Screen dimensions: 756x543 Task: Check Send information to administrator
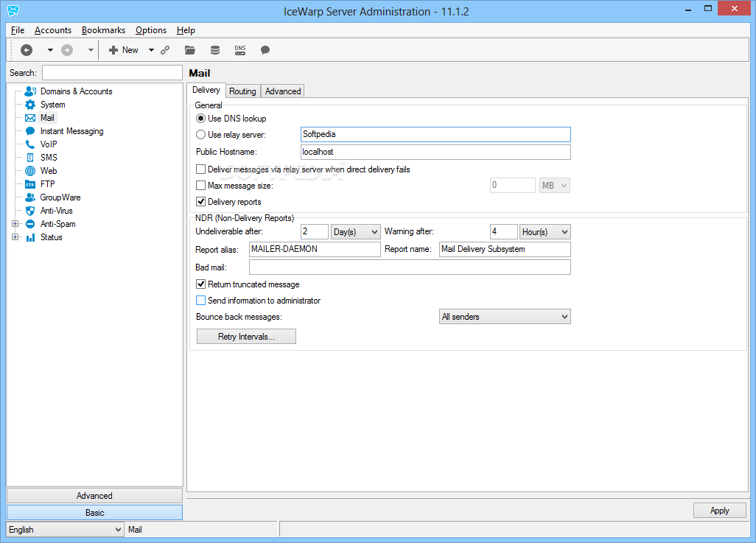(x=200, y=301)
